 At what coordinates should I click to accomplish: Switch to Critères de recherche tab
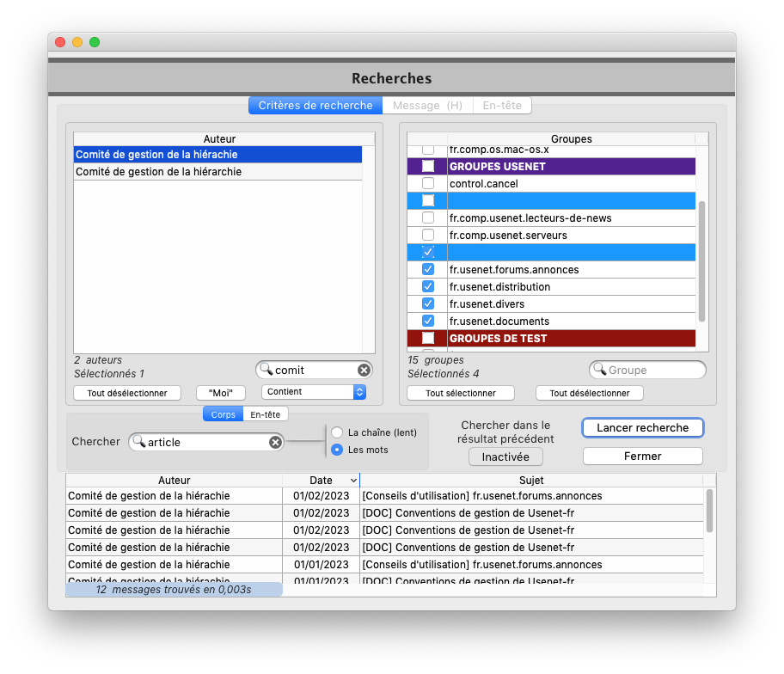(315, 106)
